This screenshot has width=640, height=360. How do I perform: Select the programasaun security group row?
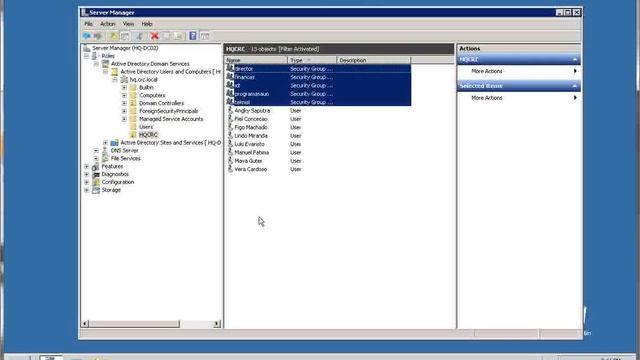[x=318, y=94]
